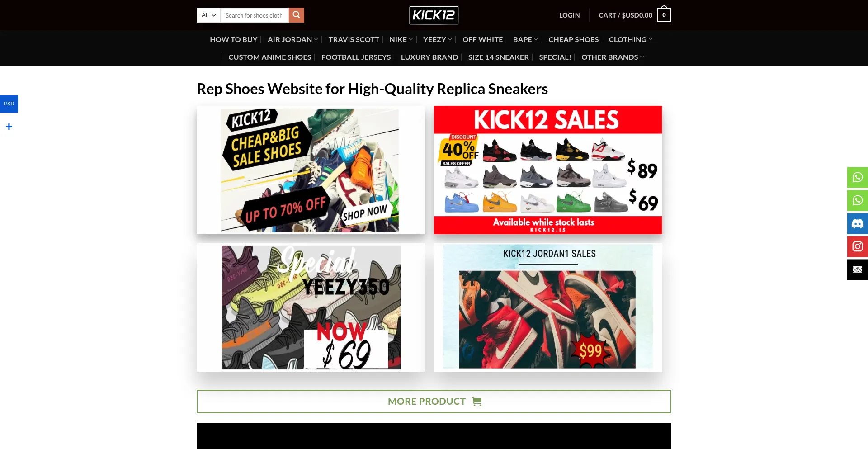Open the Special YEEZY350 banner image
Viewport: 868px width, 449px height.
(311, 307)
